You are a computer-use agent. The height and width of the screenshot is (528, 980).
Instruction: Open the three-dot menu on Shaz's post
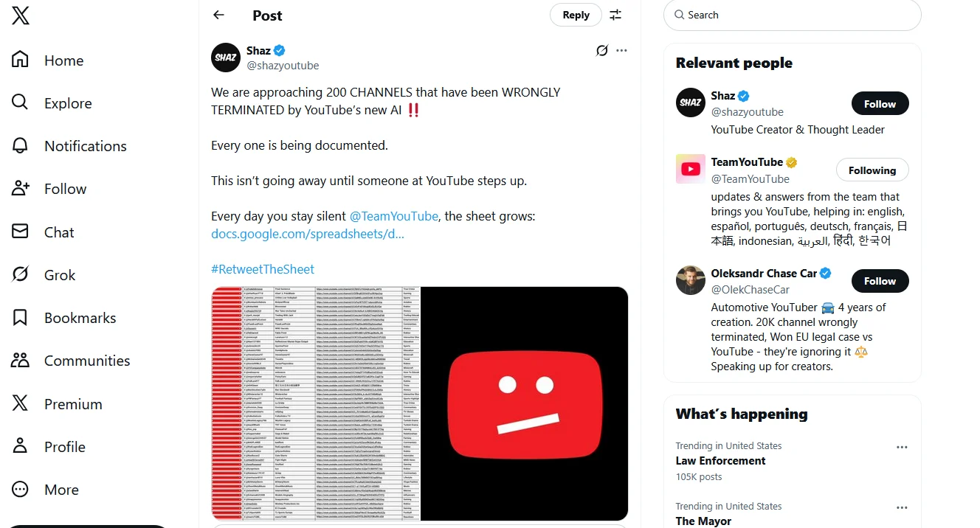pos(621,50)
